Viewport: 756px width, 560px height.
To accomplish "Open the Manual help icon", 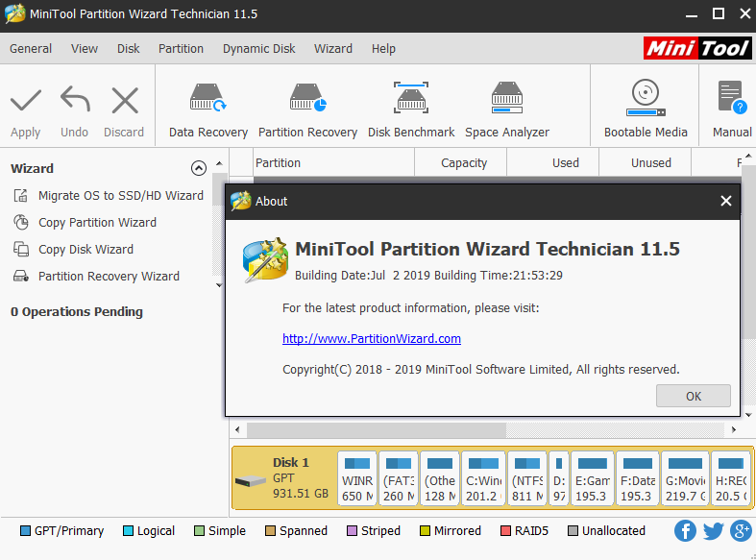I will (x=732, y=98).
